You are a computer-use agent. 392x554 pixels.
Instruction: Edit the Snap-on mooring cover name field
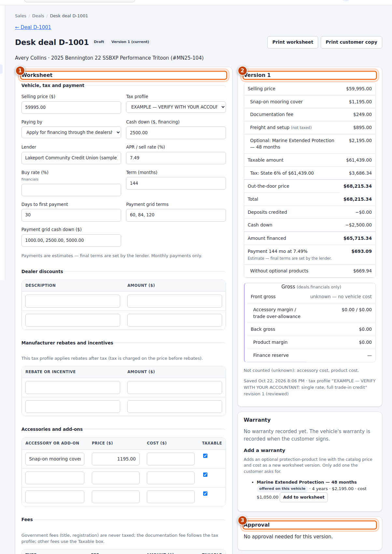55,459
